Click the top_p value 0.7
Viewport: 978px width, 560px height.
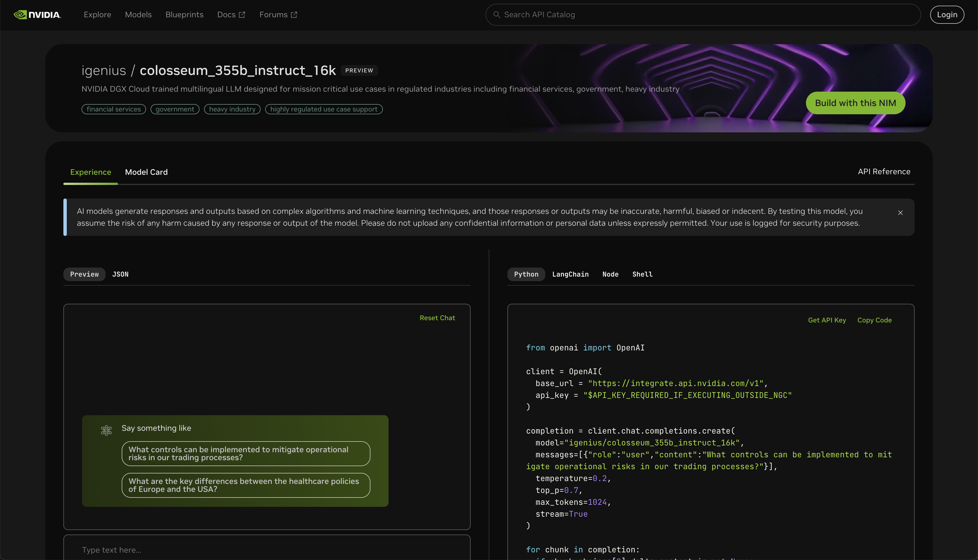571,490
